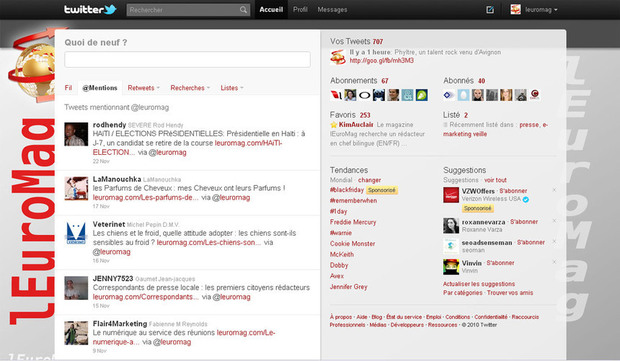Open the Jennifer Grey trend
This screenshot has width=620, height=361.
tap(348, 287)
